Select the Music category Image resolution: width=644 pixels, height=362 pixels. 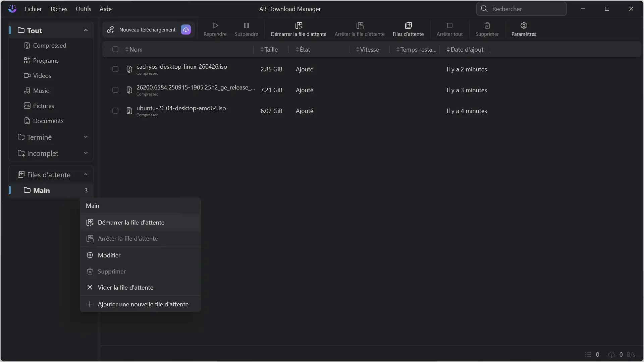(51, 90)
